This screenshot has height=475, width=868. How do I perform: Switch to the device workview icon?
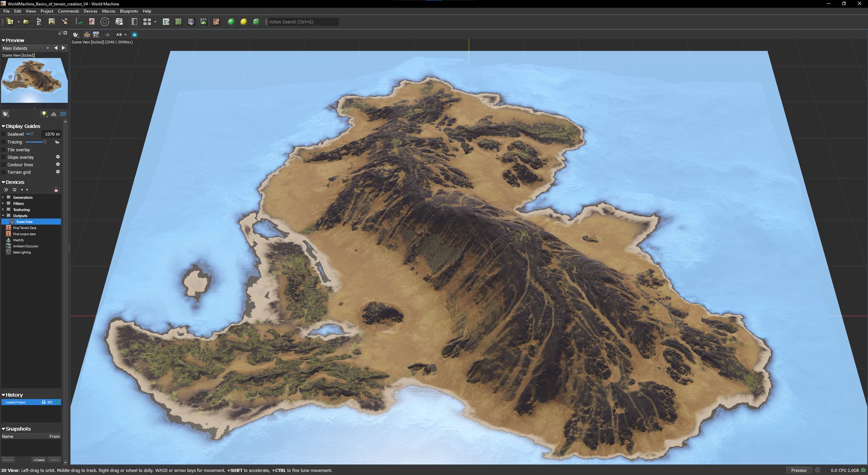[x=166, y=22]
